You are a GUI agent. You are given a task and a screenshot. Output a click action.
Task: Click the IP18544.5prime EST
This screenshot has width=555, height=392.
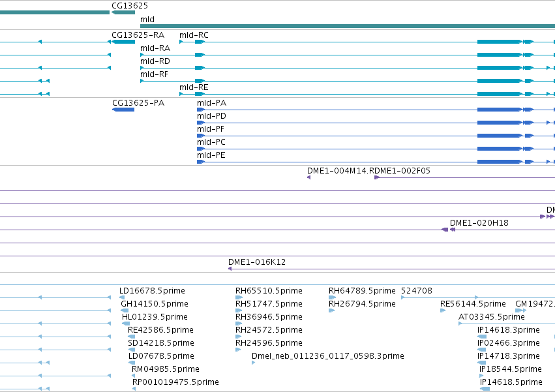coord(481,376)
